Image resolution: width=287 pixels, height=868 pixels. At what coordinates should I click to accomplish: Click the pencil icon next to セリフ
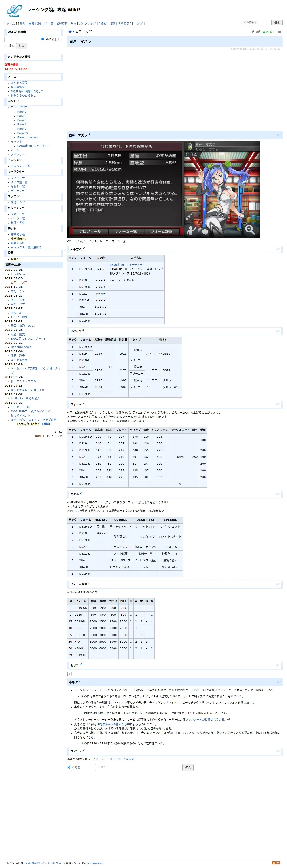click(81, 665)
